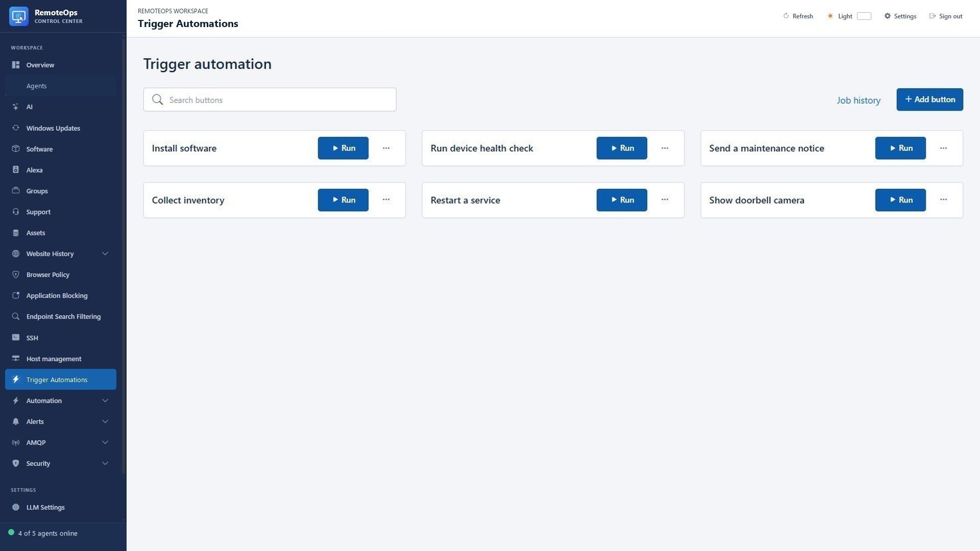Expand the Website History chevron
This screenshot has width=980, height=551.
(x=105, y=254)
